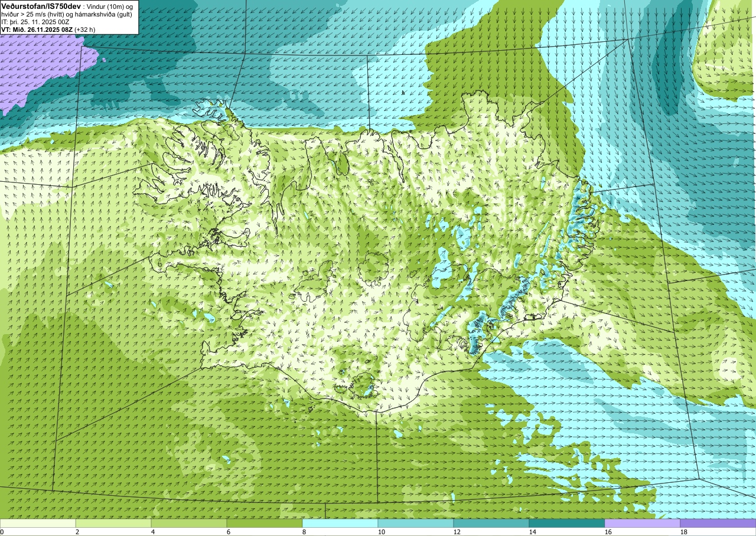Click the legend scale label '10'
756x536 pixels.
coord(382,532)
